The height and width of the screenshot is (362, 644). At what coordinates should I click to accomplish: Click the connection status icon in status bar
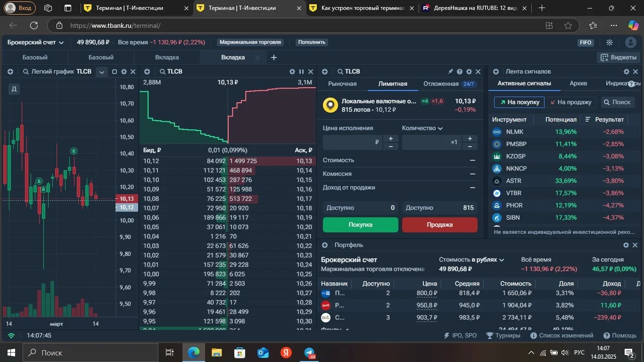point(11,336)
